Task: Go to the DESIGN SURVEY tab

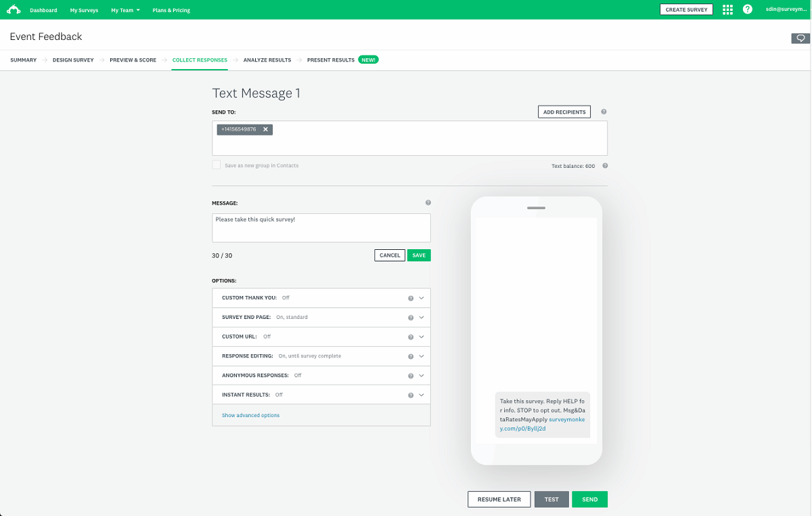Action: click(x=72, y=60)
